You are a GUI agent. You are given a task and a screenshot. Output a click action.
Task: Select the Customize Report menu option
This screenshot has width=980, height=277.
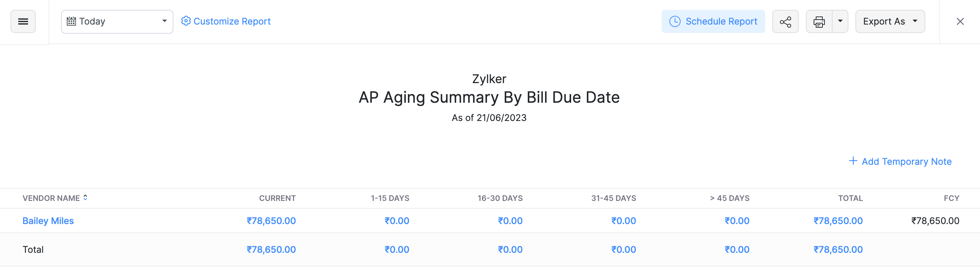pos(232,21)
